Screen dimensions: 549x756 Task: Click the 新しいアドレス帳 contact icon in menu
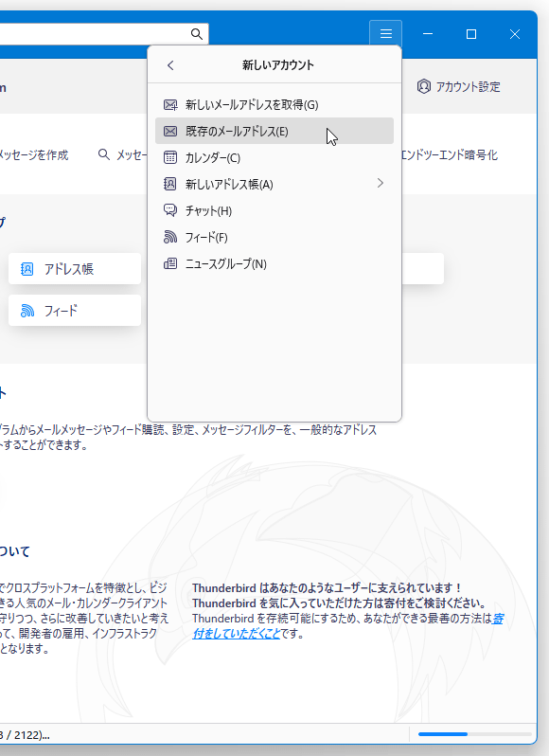(170, 184)
